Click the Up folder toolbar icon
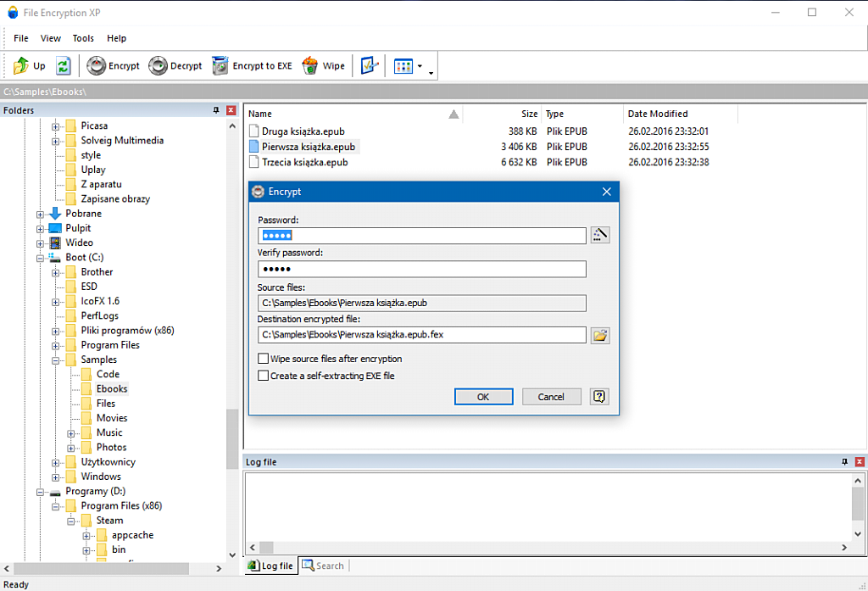Viewport: 868px width, 591px height. click(x=21, y=66)
